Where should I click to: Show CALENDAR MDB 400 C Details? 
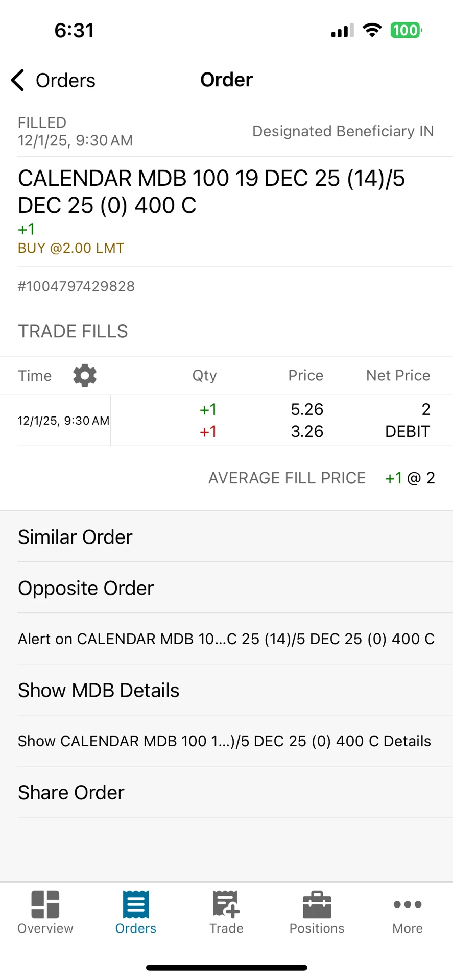pos(226,741)
